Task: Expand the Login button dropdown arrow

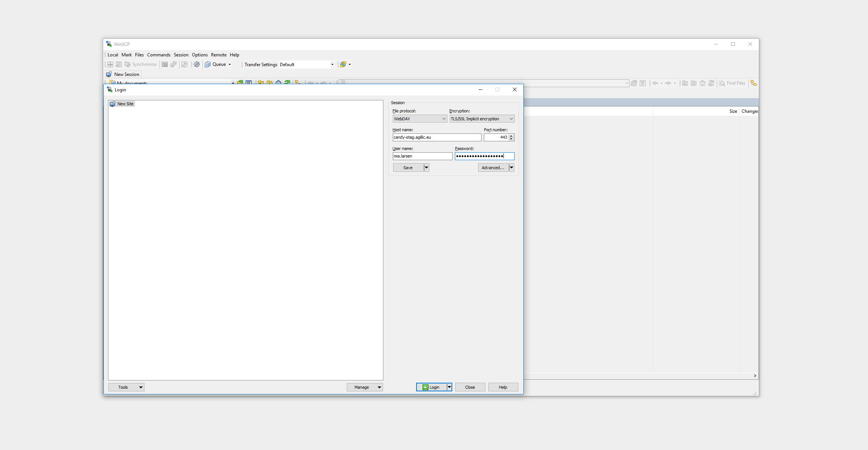Action: 449,387
